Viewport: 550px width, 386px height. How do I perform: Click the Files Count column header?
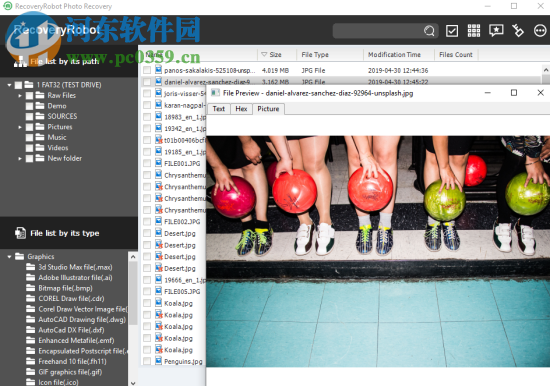[456, 54]
